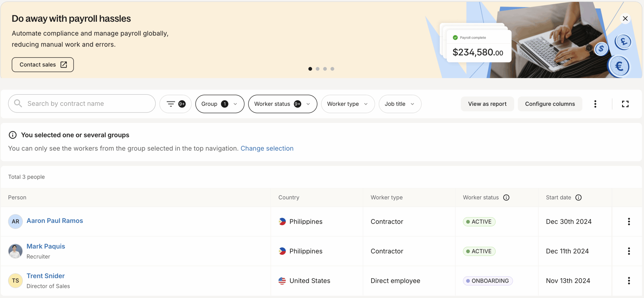Open row actions menu for Trent Snider
Image resolution: width=644 pixels, height=298 pixels.
click(629, 281)
